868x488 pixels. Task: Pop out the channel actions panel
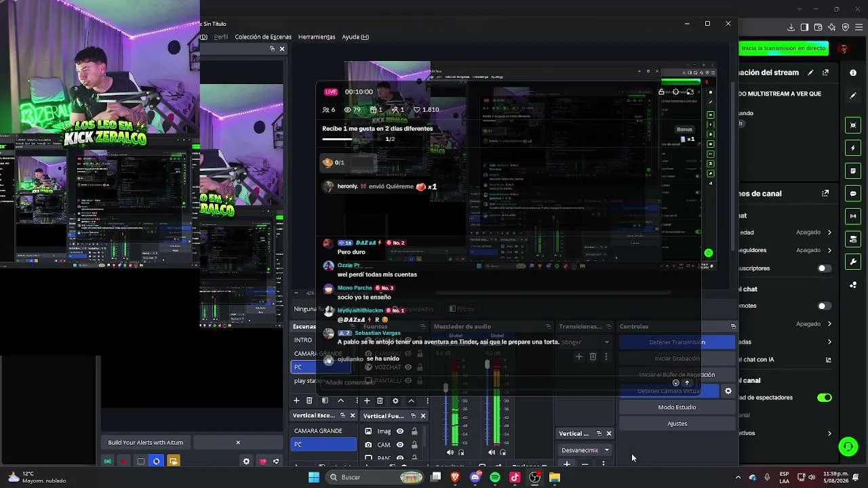[x=825, y=193]
